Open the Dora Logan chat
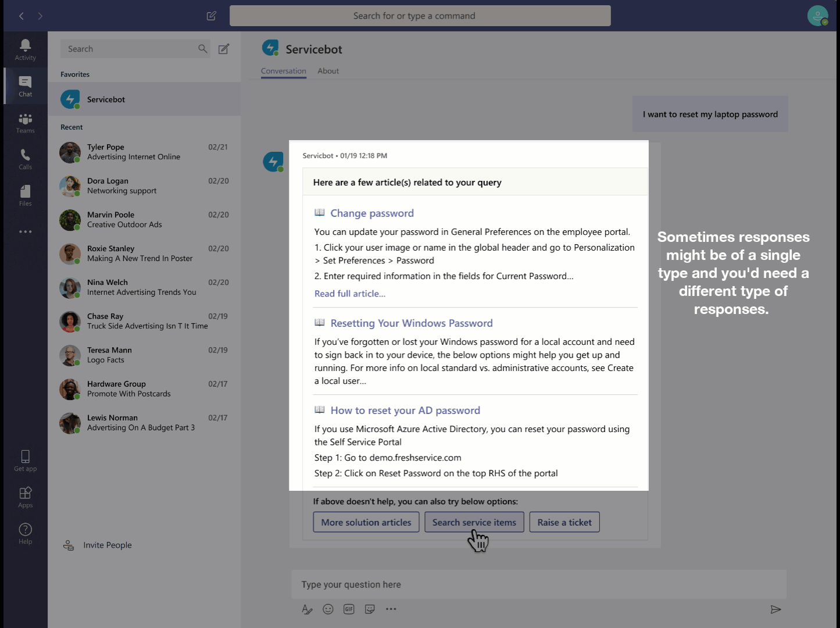 click(144, 186)
